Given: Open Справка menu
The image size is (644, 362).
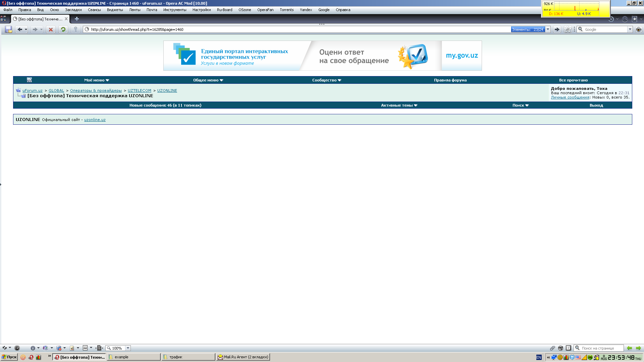Looking at the screenshot, I should coord(343,10).
